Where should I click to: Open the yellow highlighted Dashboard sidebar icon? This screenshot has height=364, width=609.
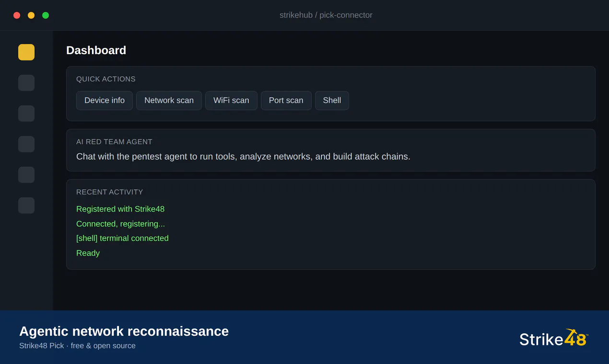(26, 52)
